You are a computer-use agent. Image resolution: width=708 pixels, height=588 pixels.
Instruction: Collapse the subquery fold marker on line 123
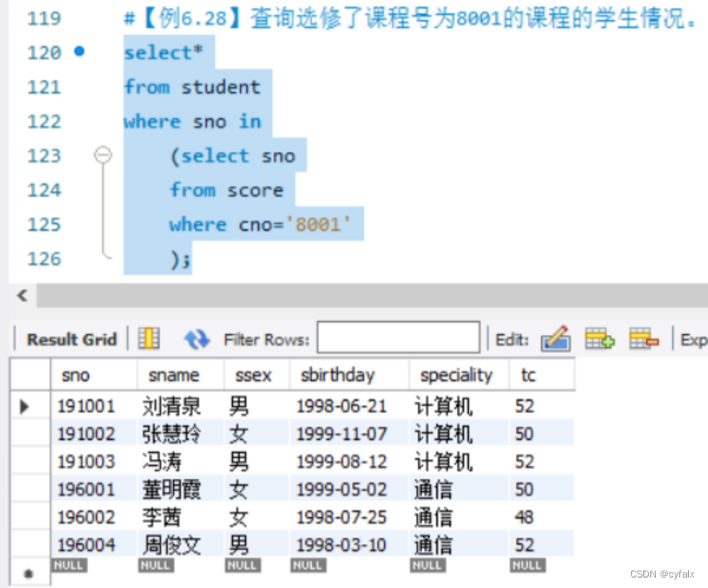point(103,155)
